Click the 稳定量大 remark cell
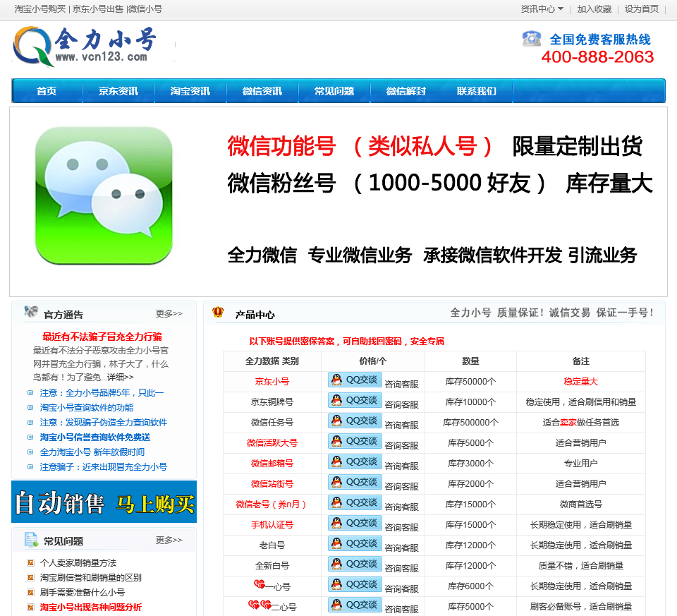Image resolution: width=677 pixels, height=616 pixels. [580, 382]
